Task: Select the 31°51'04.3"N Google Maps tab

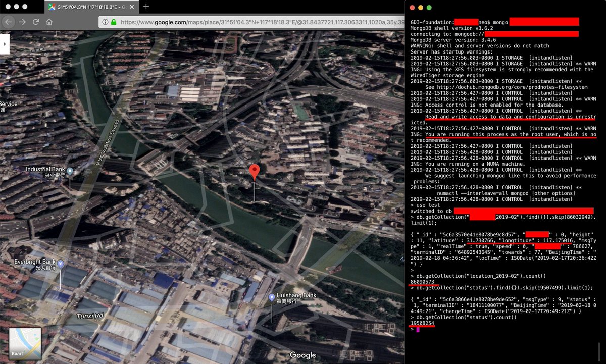Action: (x=91, y=7)
